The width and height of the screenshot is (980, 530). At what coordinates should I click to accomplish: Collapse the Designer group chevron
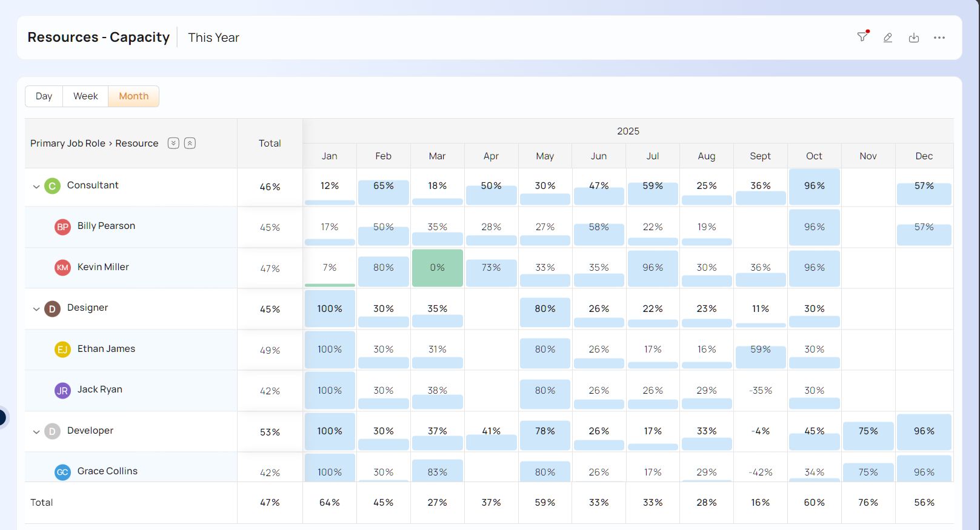point(36,309)
